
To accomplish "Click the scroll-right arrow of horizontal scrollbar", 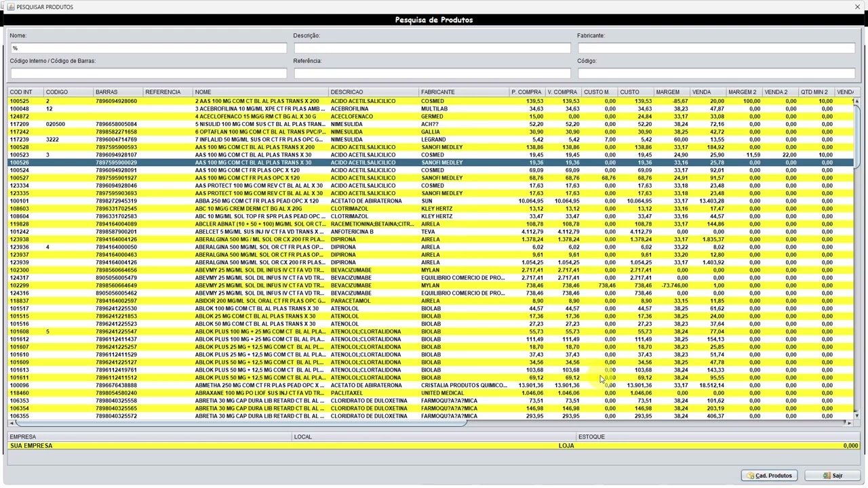I will 849,423.
